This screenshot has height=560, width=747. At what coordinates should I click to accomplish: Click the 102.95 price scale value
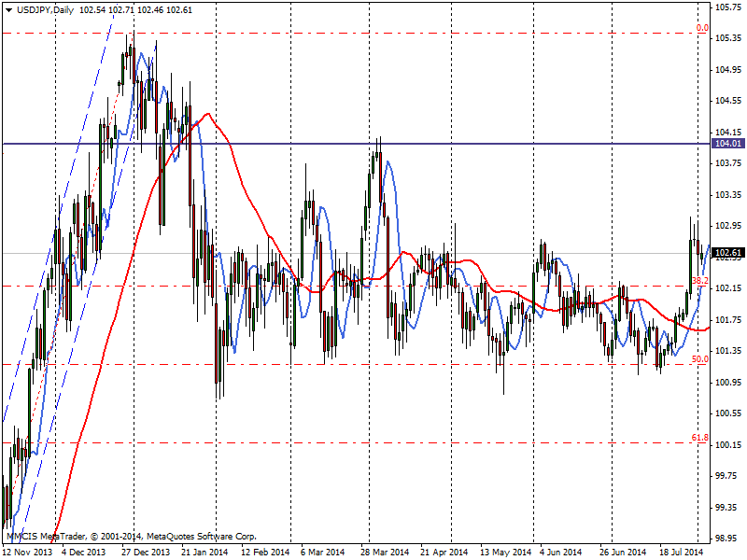click(x=728, y=226)
